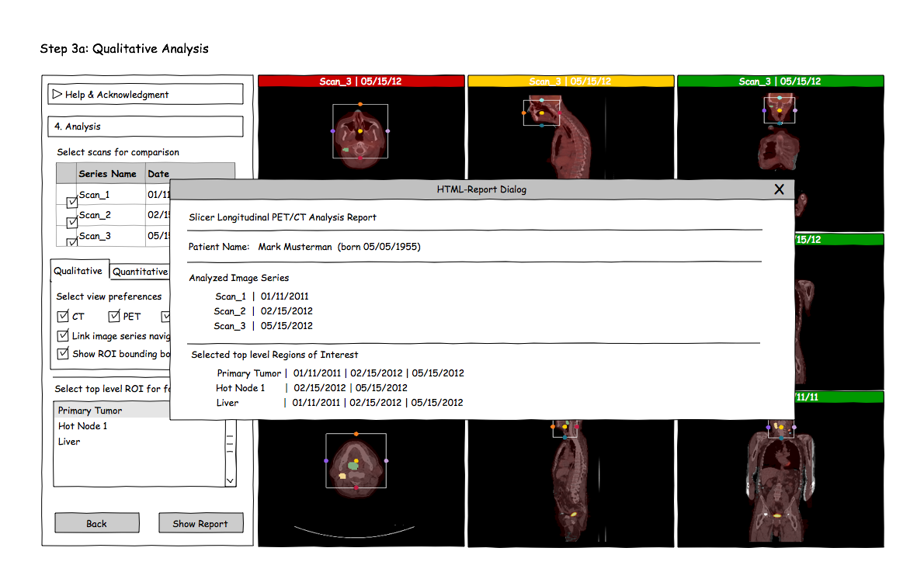Click the red Scan_3 header bar
This screenshot has height=586, width=924.
361,81
